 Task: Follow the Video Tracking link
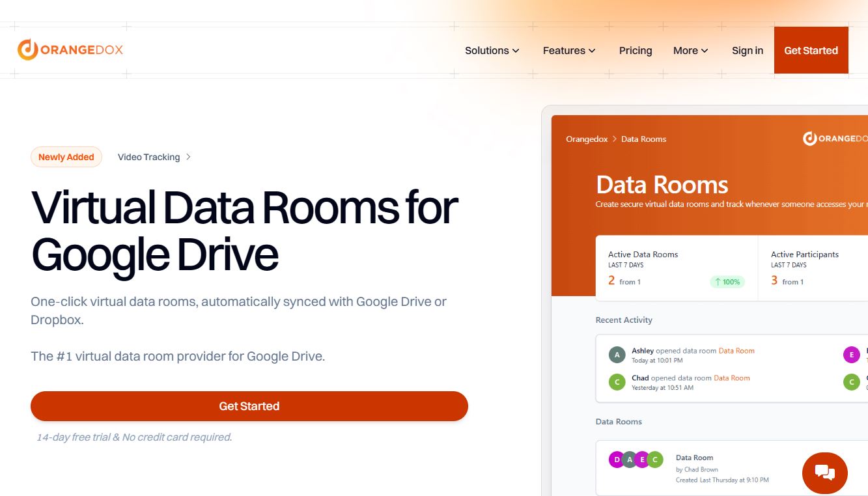(x=148, y=157)
